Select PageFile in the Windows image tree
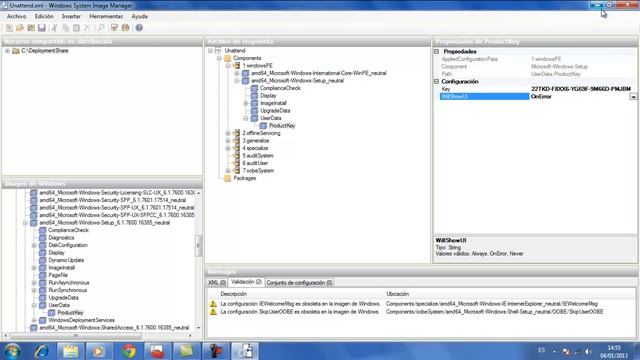This screenshot has width=640, height=360. point(58,276)
